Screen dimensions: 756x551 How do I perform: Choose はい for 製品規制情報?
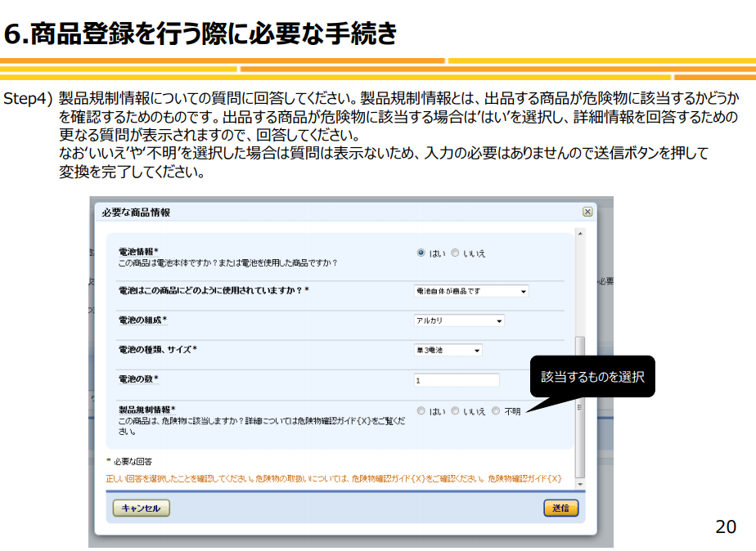coord(421,411)
